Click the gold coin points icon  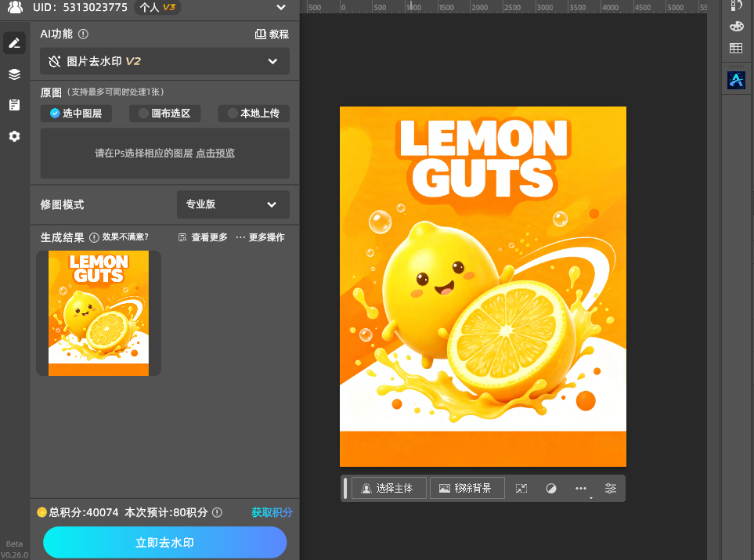click(41, 512)
